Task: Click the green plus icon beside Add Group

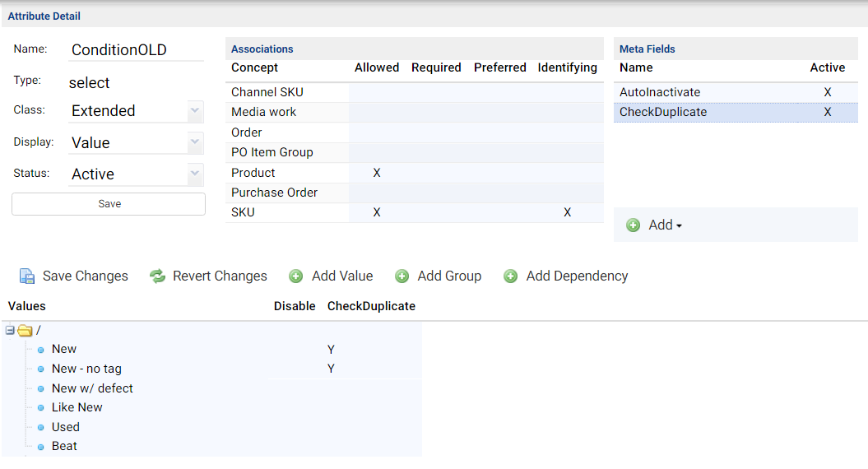Action: tap(402, 276)
